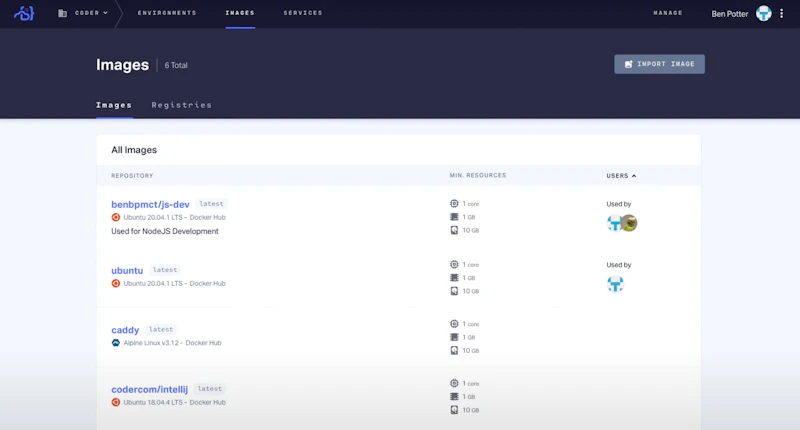
Task: Click the CPU core icon in caddy row
Action: pyautogui.click(x=454, y=323)
